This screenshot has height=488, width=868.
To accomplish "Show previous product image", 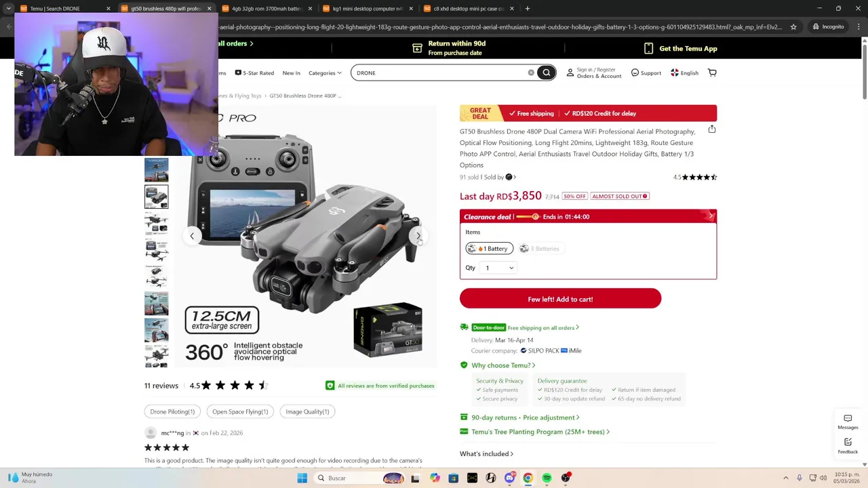I will (192, 236).
